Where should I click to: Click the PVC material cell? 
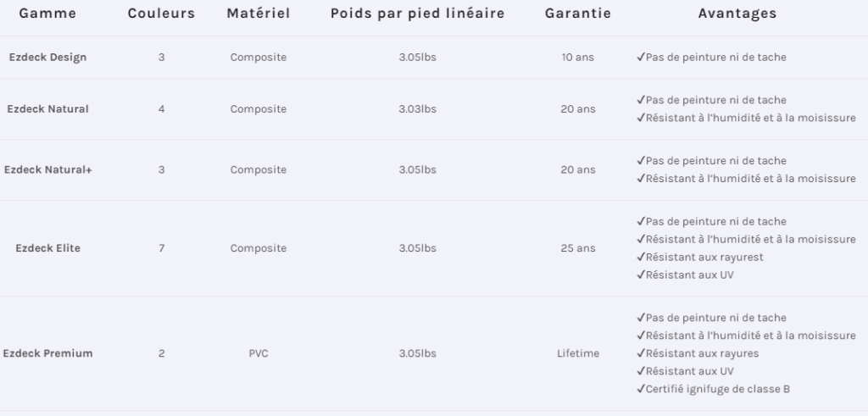pos(259,353)
